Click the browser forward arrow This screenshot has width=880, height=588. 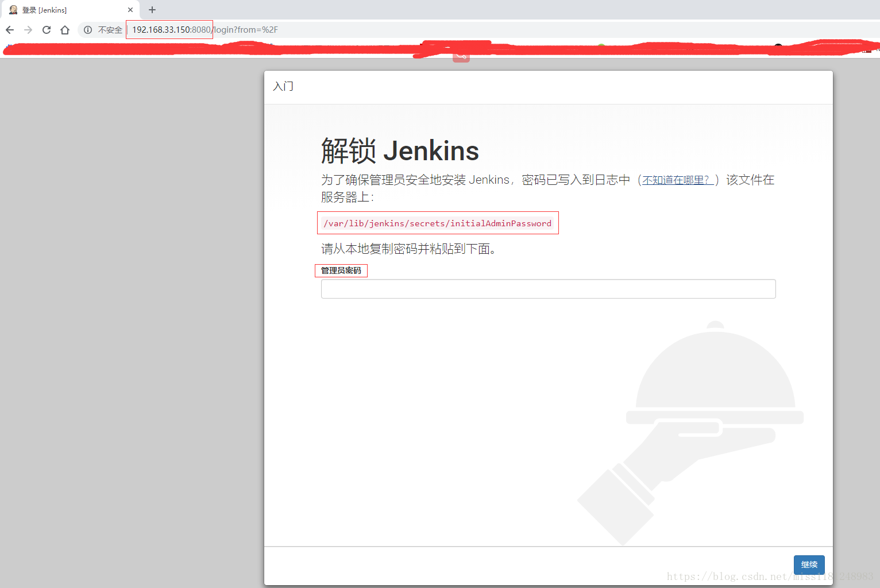click(28, 30)
